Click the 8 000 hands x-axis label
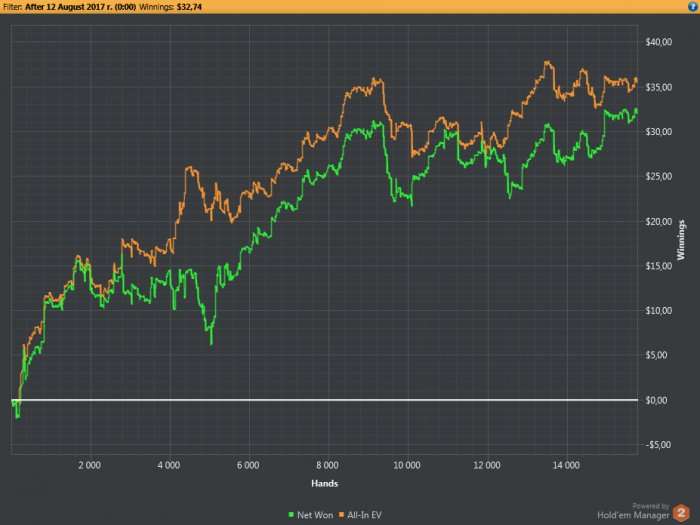 tap(328, 466)
